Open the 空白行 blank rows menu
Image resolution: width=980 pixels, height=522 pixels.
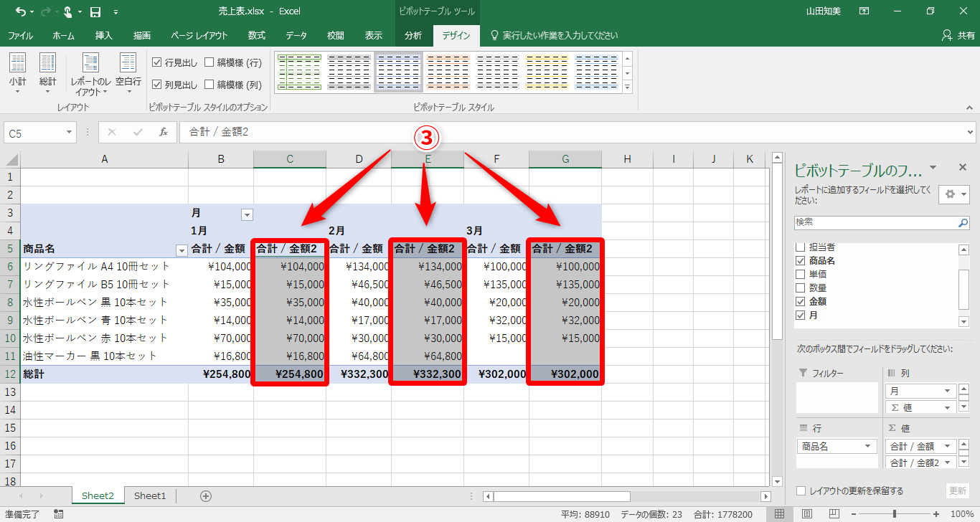(128, 73)
